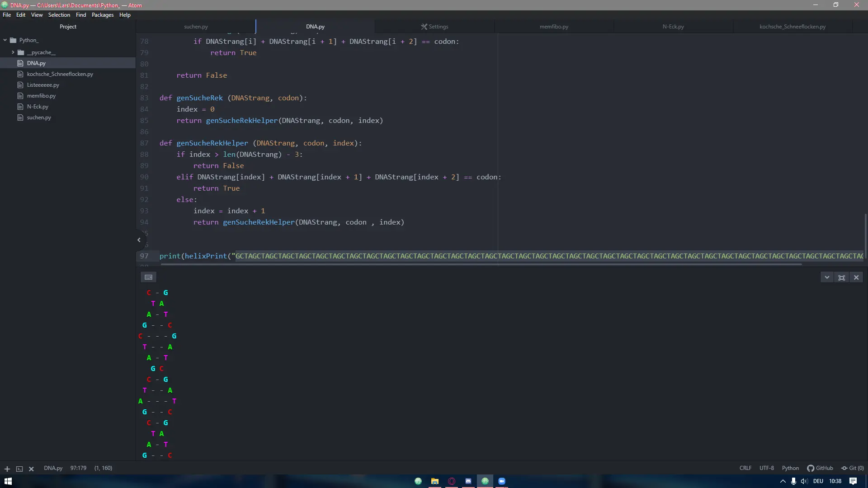Click line number 87 in the gutter
This screenshot has width=868, height=488.
pyautogui.click(x=144, y=143)
